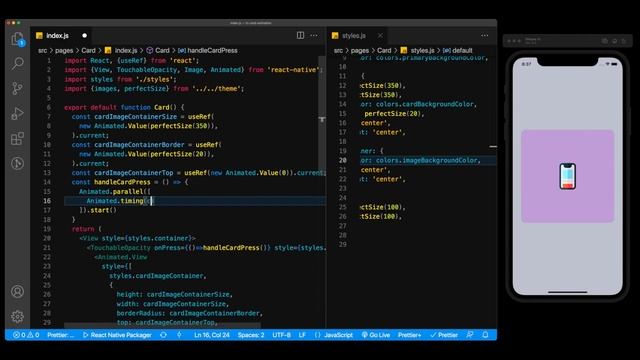Click the checkmark Prettier status entry
Screen dimensions: 640x360
(444, 335)
